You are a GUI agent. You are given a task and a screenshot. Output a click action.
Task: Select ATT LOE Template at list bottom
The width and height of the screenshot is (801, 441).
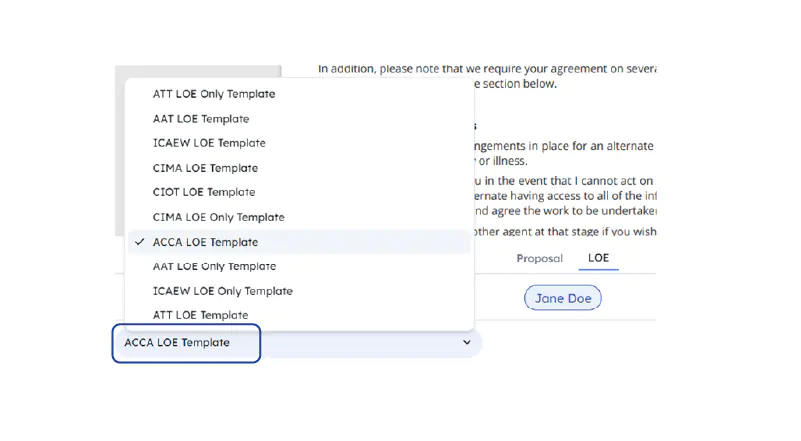click(x=200, y=315)
